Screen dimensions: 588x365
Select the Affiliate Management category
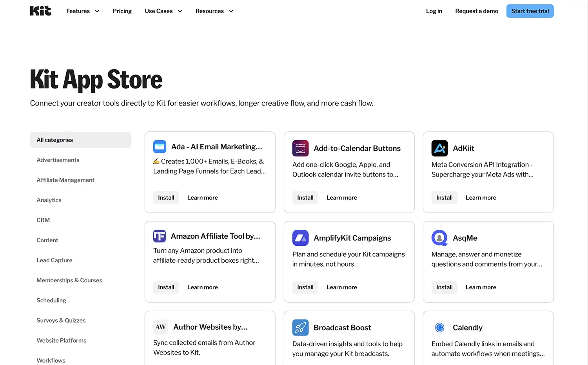tap(65, 180)
